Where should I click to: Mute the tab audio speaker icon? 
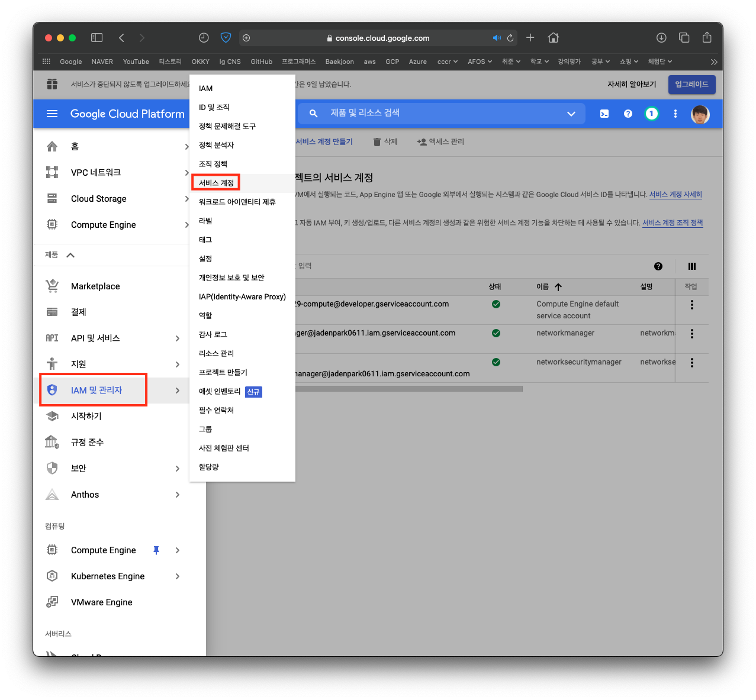pos(497,38)
